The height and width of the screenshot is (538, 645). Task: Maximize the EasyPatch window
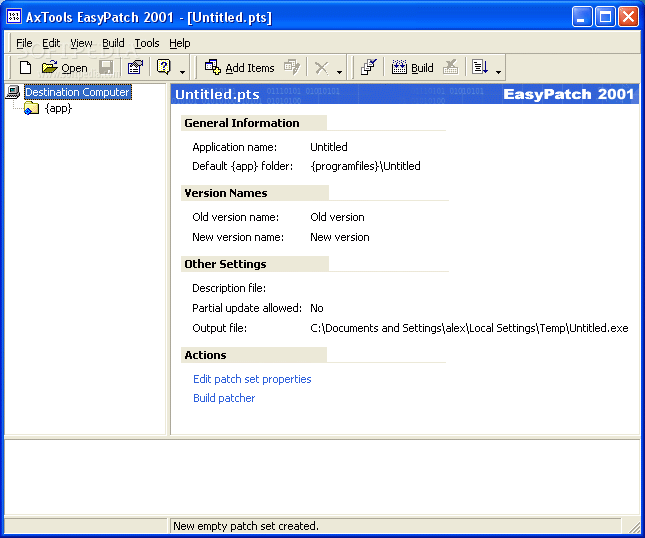605,17
